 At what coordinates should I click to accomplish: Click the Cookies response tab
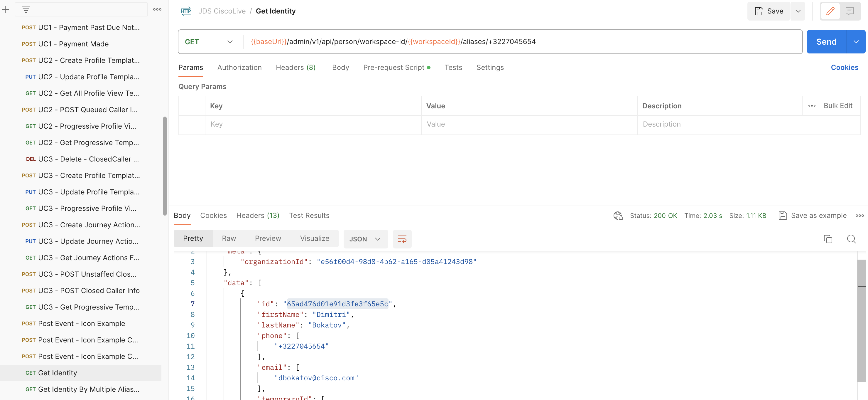(x=214, y=216)
